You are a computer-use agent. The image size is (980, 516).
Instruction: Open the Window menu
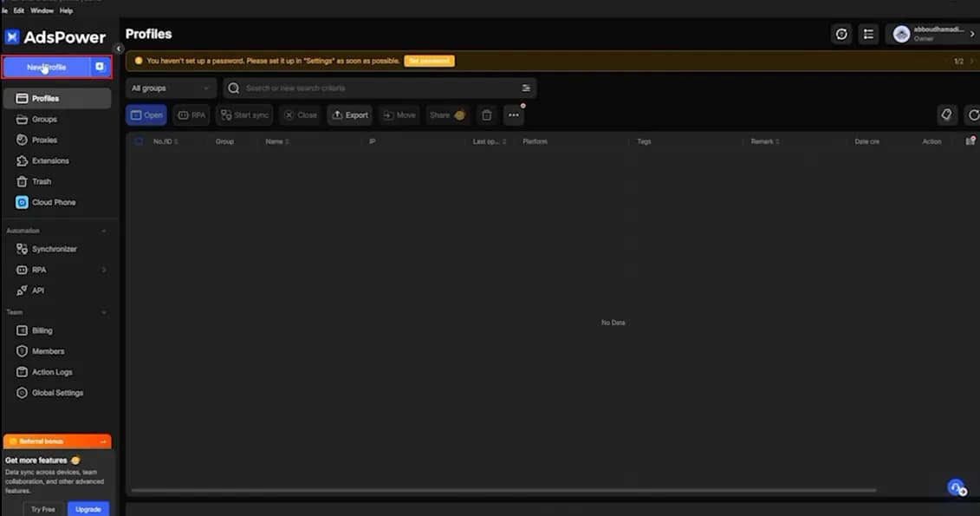(x=42, y=10)
